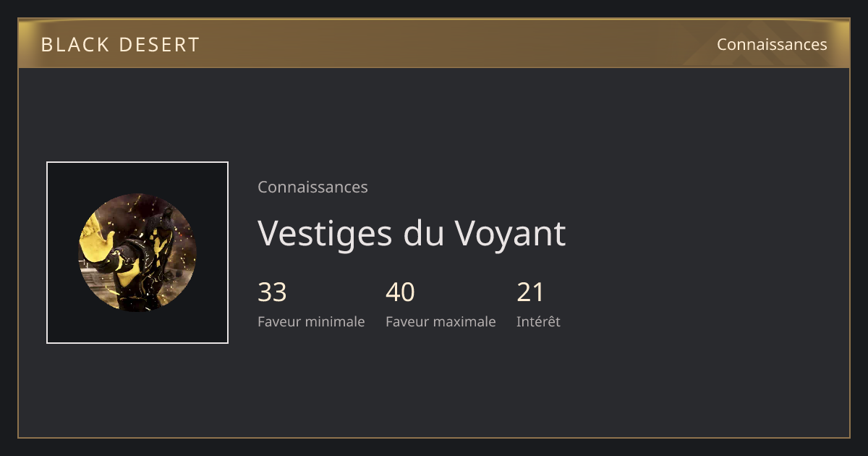Screen dimensions: 868x456
Task: Click the Faveur maximale label
Action: pos(441,321)
